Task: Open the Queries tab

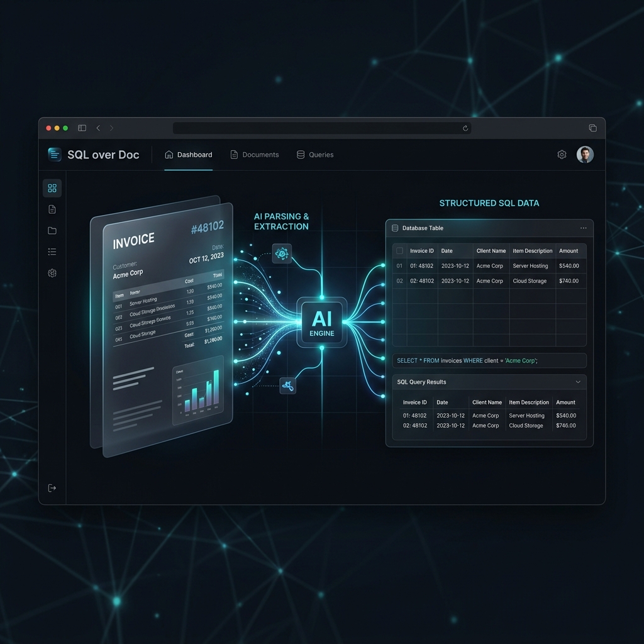Action: pos(315,155)
